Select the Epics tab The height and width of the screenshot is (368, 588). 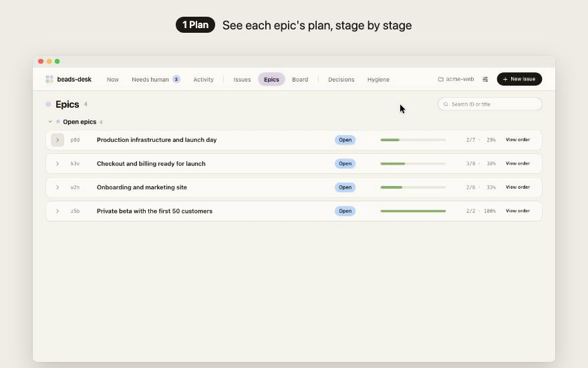coord(271,79)
